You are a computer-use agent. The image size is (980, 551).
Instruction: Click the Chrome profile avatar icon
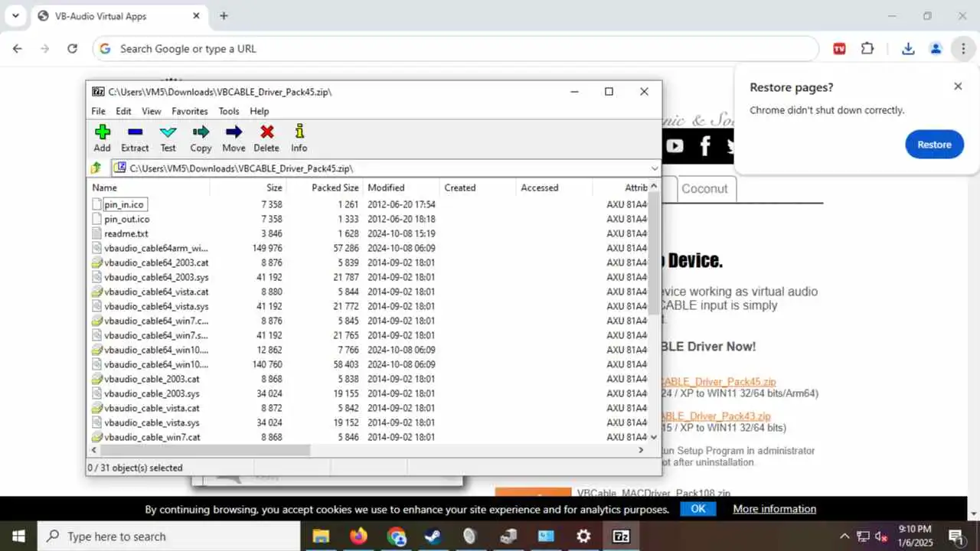coord(936,49)
